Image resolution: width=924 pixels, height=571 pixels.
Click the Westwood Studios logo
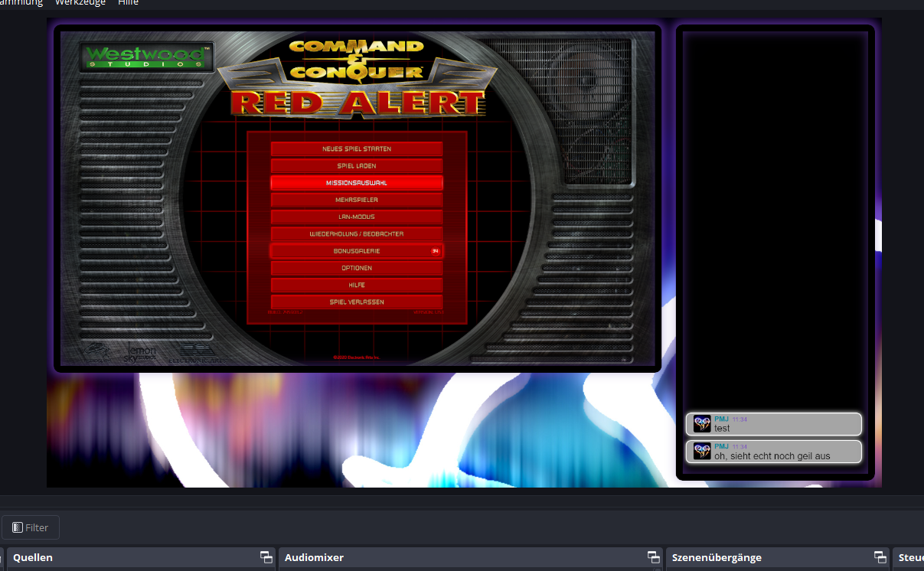click(x=147, y=57)
